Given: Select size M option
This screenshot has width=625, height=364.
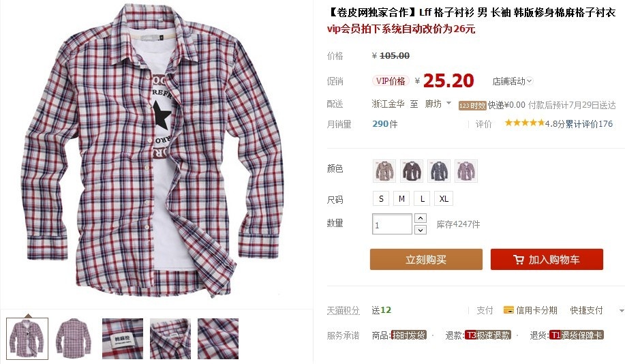Looking at the screenshot, I should (x=402, y=198).
